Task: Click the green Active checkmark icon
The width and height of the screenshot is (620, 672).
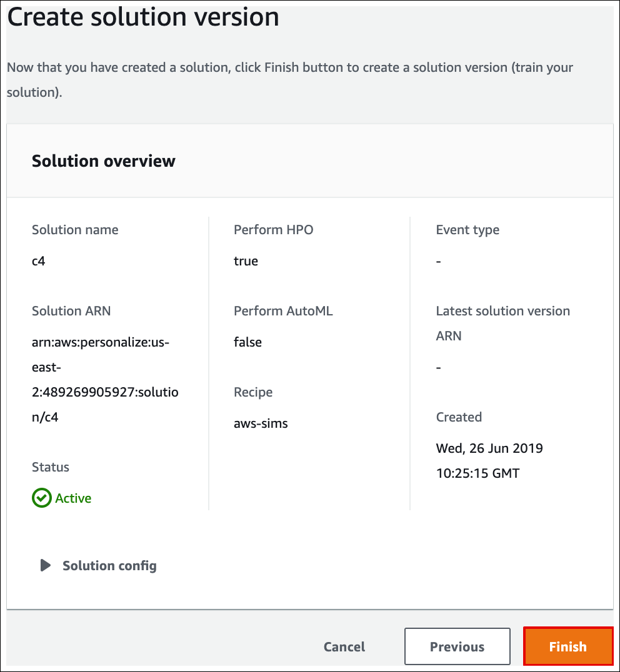Action: point(42,498)
